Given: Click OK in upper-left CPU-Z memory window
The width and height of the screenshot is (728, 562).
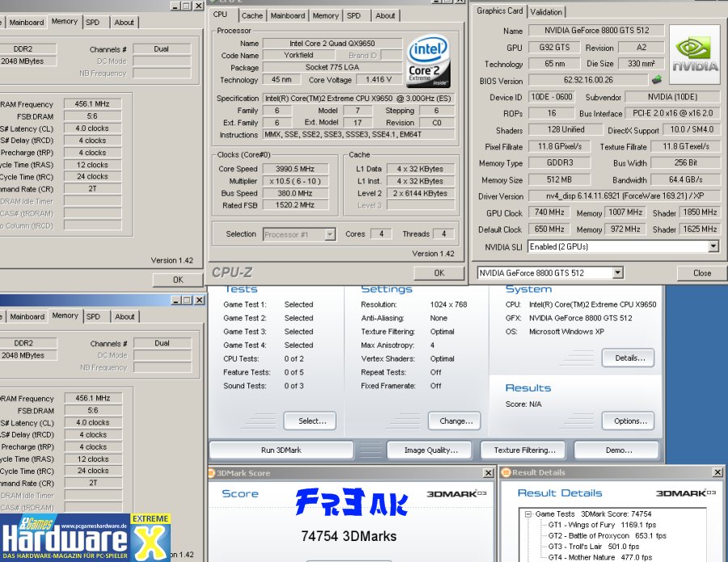Looking at the screenshot, I should point(178,280).
